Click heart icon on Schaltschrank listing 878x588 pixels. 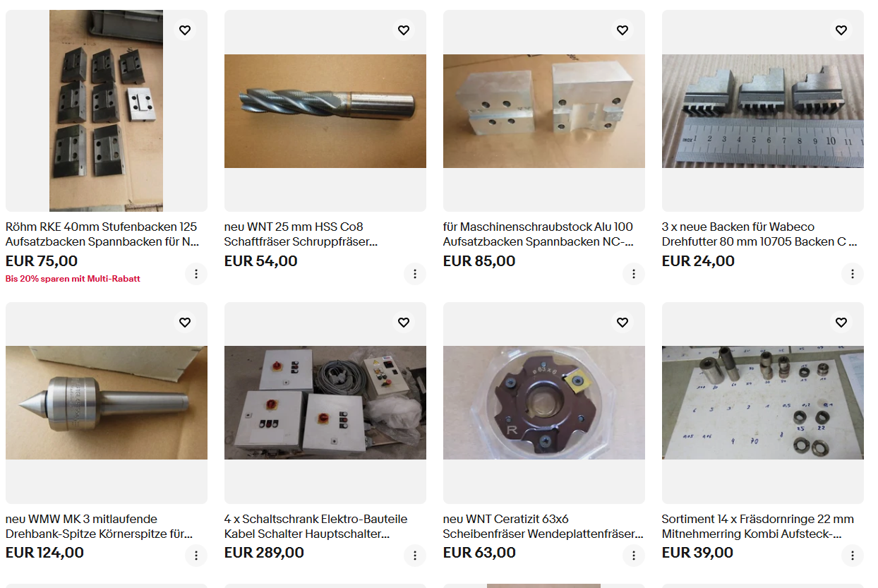(404, 323)
